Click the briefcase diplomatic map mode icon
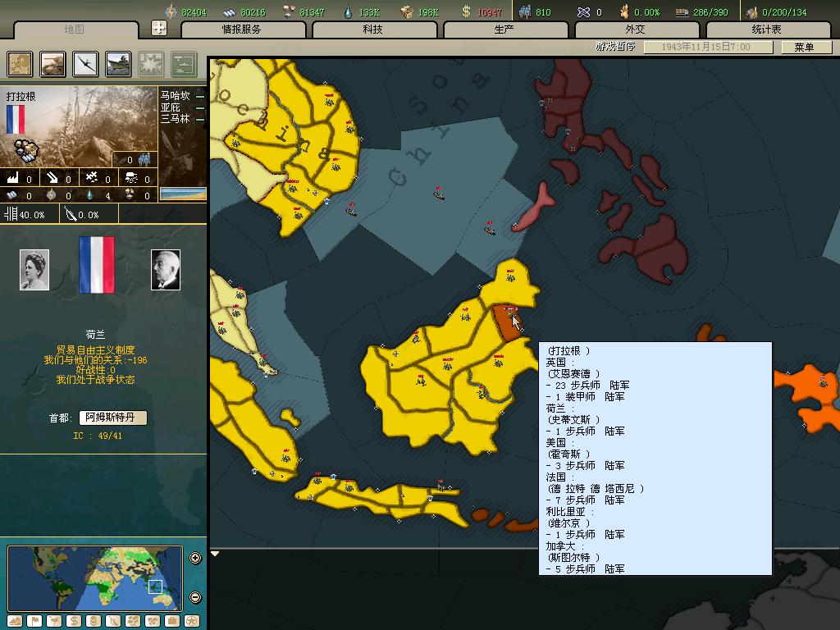The width and height of the screenshot is (840, 630). click(x=171, y=621)
